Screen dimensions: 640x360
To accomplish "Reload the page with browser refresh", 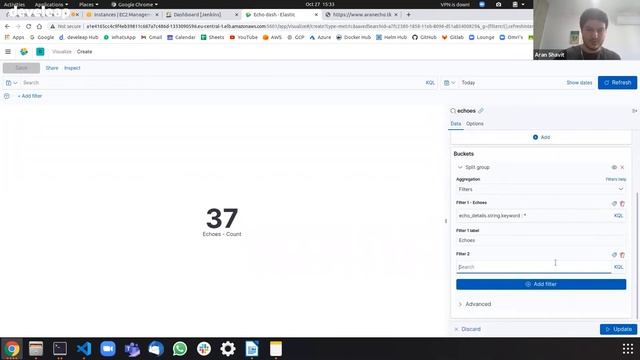I will point(28,27).
